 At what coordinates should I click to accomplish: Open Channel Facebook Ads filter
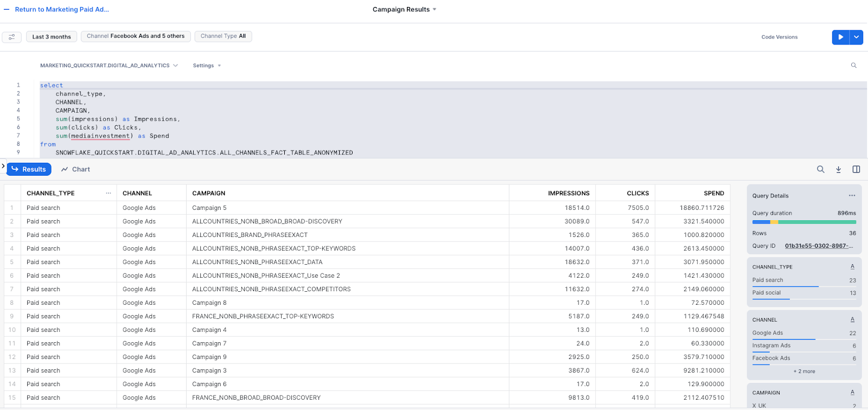136,36
